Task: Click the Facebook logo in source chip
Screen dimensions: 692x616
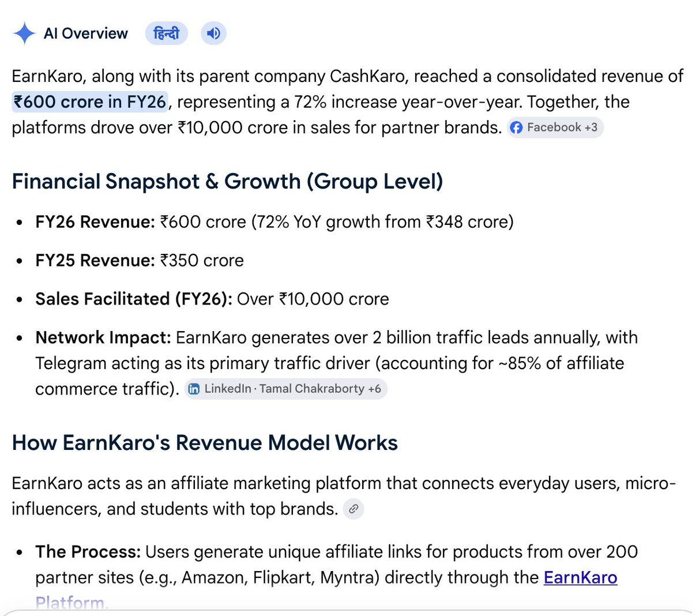Action: pyautogui.click(x=517, y=127)
